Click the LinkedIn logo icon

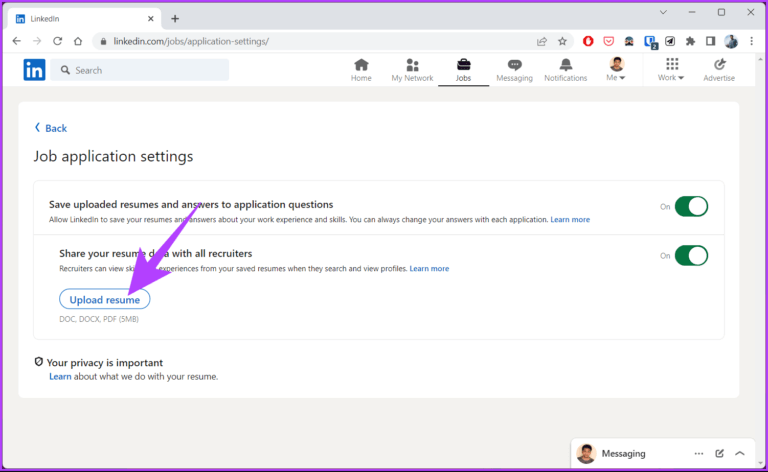point(34,70)
